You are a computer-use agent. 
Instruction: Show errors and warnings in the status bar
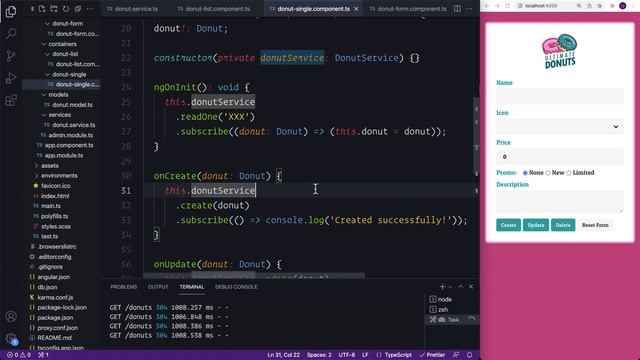coord(19,355)
